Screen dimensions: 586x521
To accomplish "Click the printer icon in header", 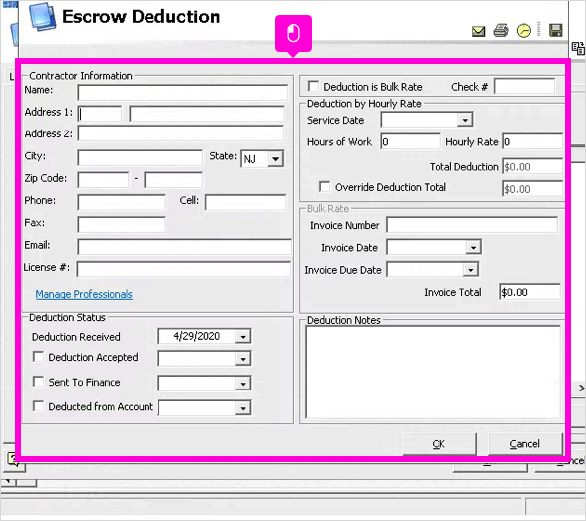I will (x=501, y=30).
